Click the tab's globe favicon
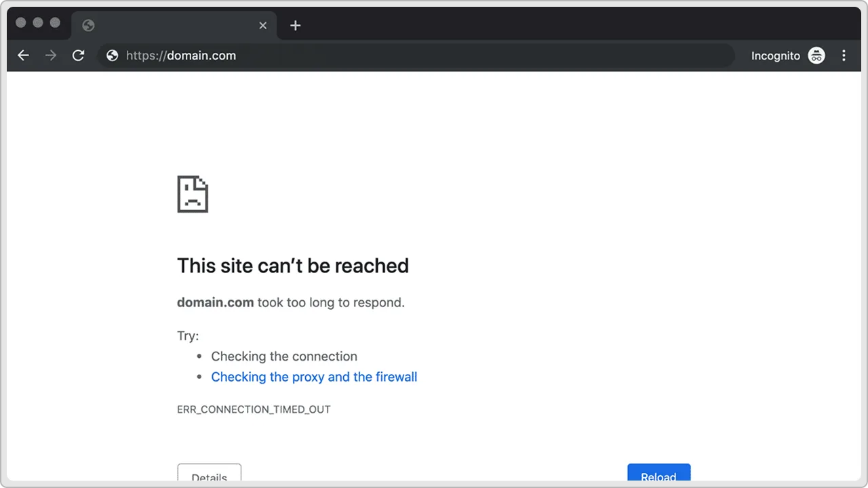 point(88,26)
